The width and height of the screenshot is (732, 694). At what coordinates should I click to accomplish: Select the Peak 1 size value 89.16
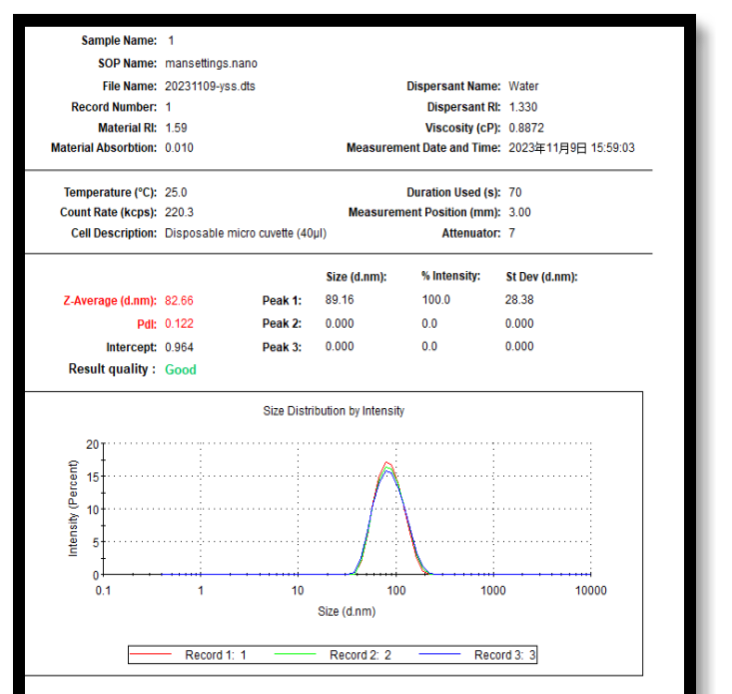point(340,300)
